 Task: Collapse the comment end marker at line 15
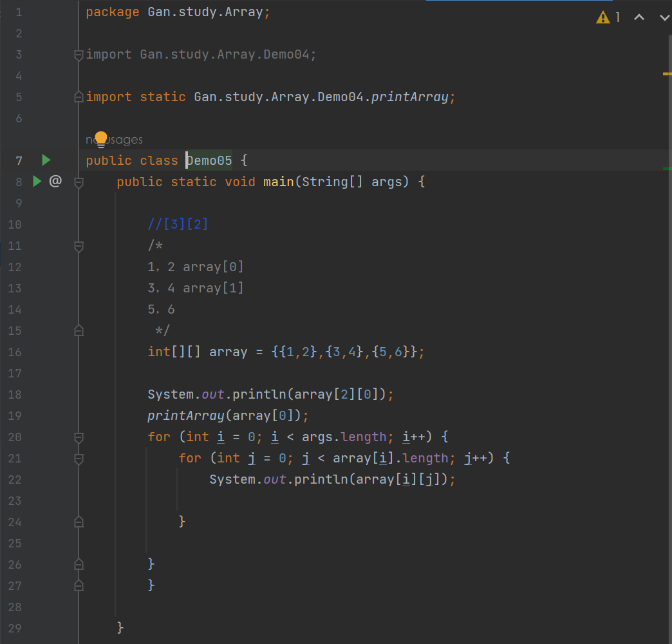[79, 330]
